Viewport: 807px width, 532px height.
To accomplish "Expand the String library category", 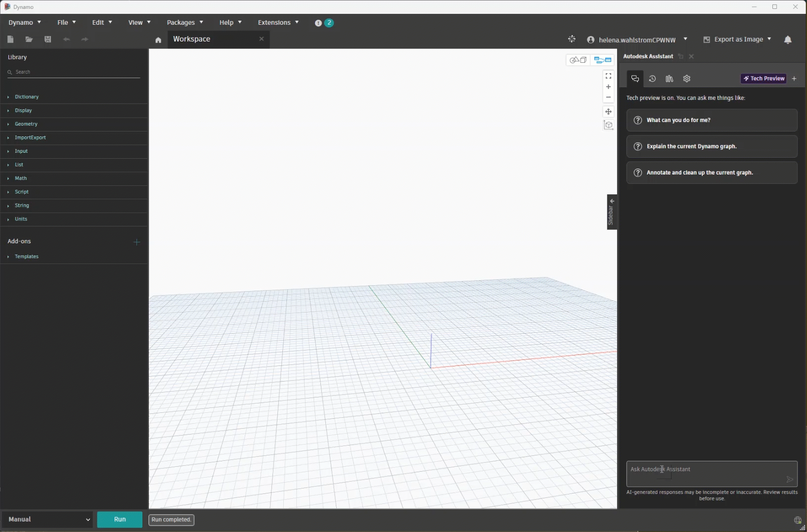I will (x=74, y=206).
